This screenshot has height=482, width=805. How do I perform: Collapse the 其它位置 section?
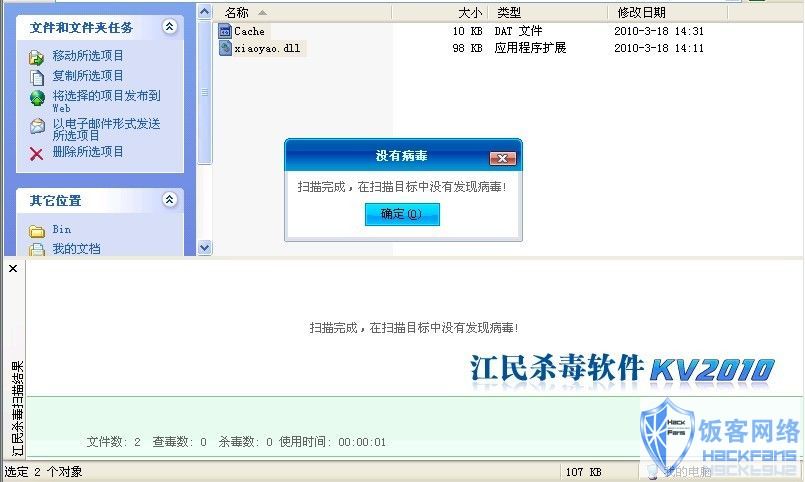coord(169,199)
